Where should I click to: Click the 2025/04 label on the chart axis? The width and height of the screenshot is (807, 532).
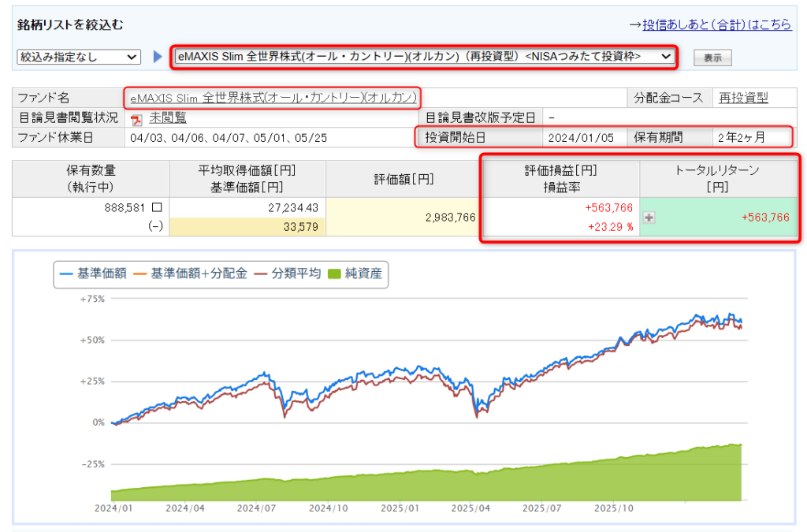[472, 508]
